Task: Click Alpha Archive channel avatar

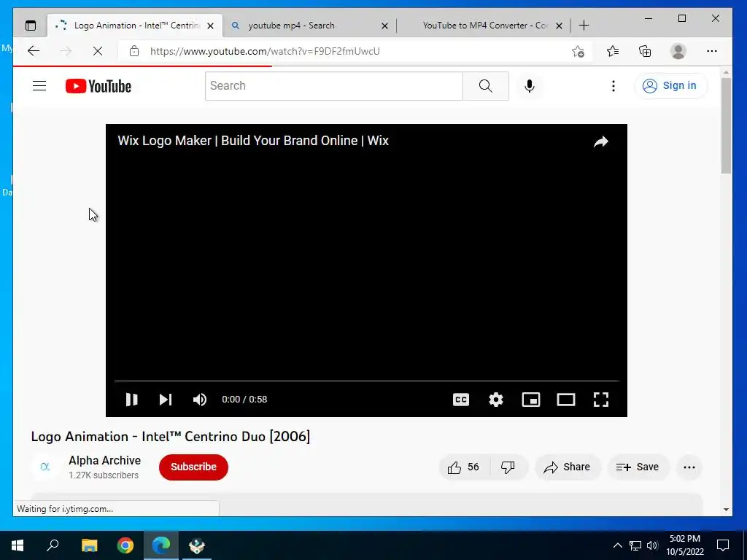Action: click(x=45, y=467)
